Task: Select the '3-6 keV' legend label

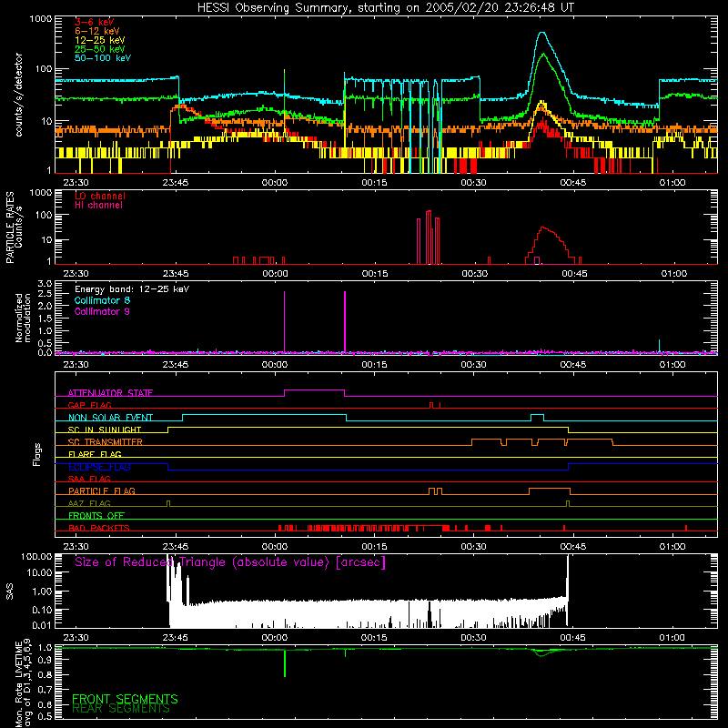Action: coord(95,22)
